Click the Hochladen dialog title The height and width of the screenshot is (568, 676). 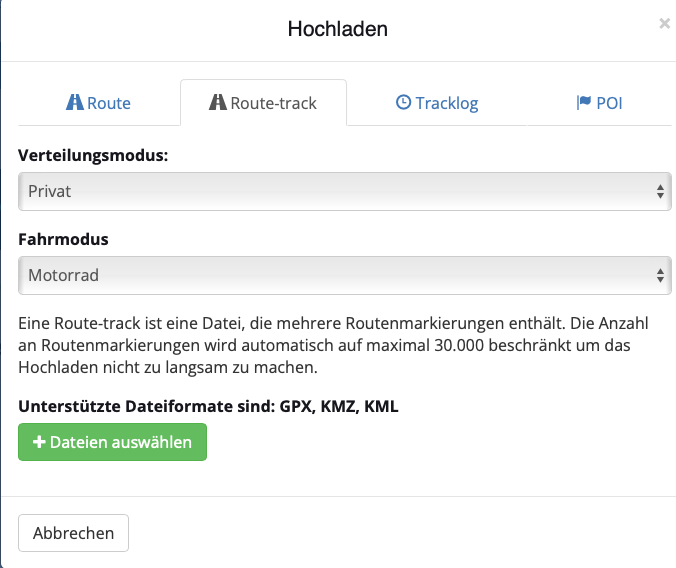pyautogui.click(x=337, y=29)
